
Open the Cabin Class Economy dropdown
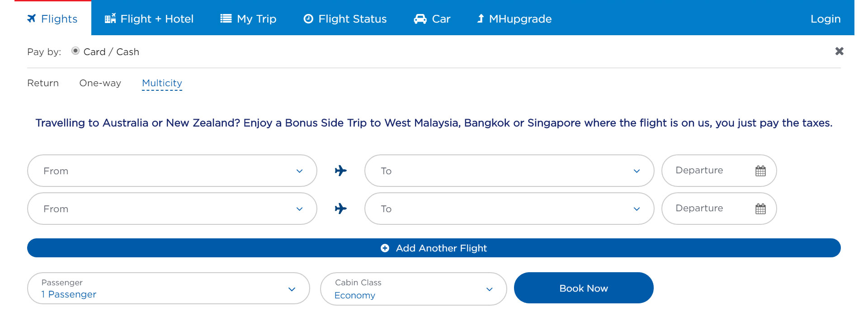tap(414, 289)
